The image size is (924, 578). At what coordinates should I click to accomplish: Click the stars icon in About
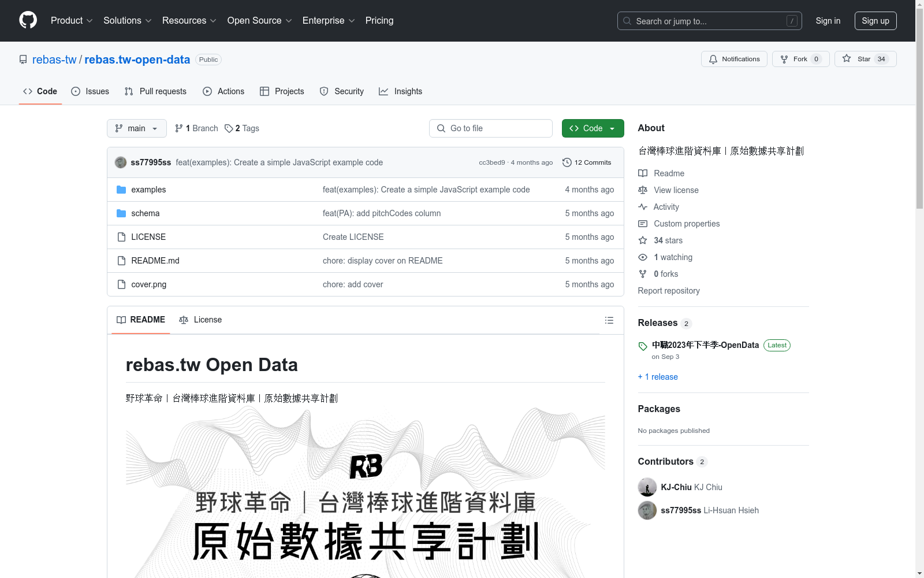643,240
